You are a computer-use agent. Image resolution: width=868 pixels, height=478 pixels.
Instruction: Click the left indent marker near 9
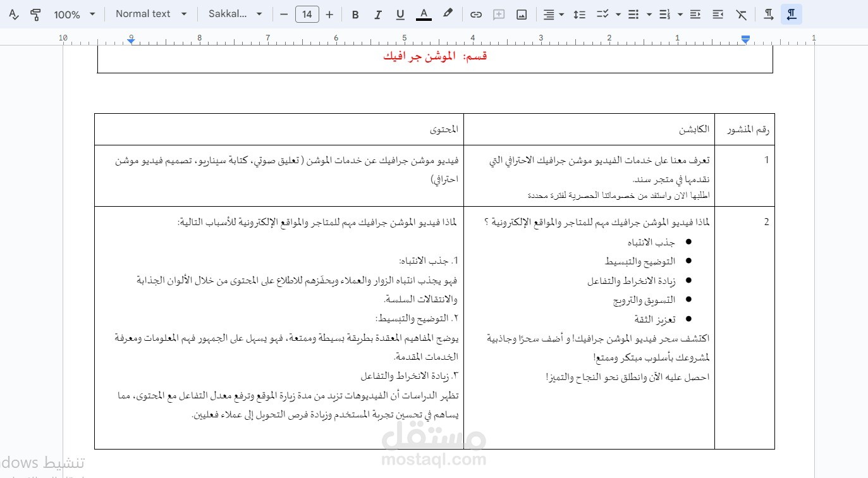pos(131,40)
